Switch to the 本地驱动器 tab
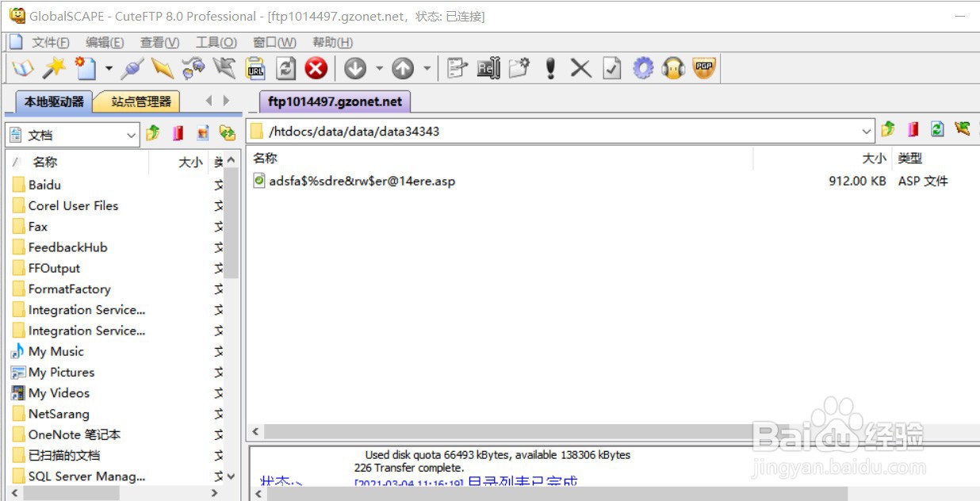Screen dimensions: 980x501 pyautogui.click(x=53, y=101)
